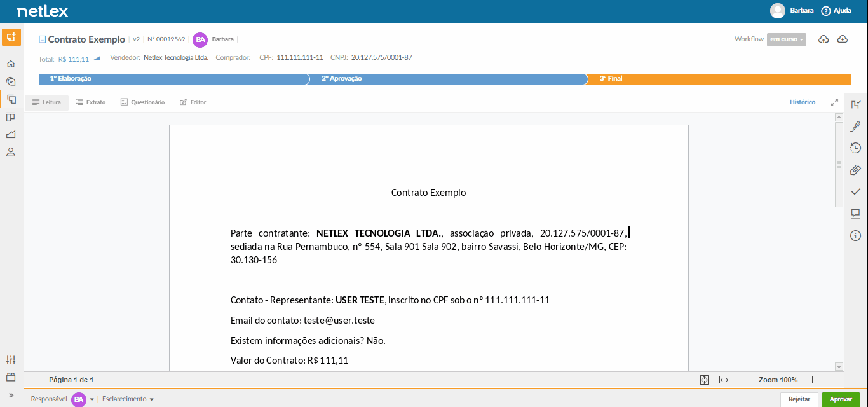Open the comments flag icon in right panel
Viewport: 868px width, 407px height.
click(x=856, y=214)
